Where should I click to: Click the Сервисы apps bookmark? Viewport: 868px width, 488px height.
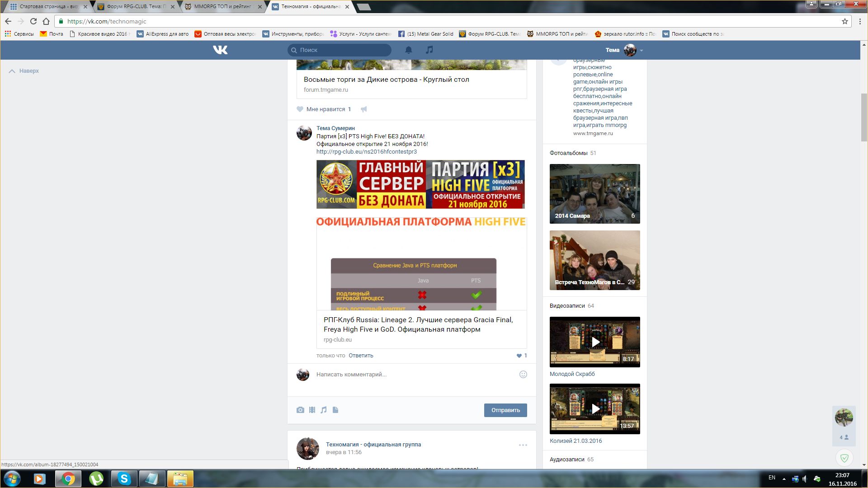[x=19, y=34]
